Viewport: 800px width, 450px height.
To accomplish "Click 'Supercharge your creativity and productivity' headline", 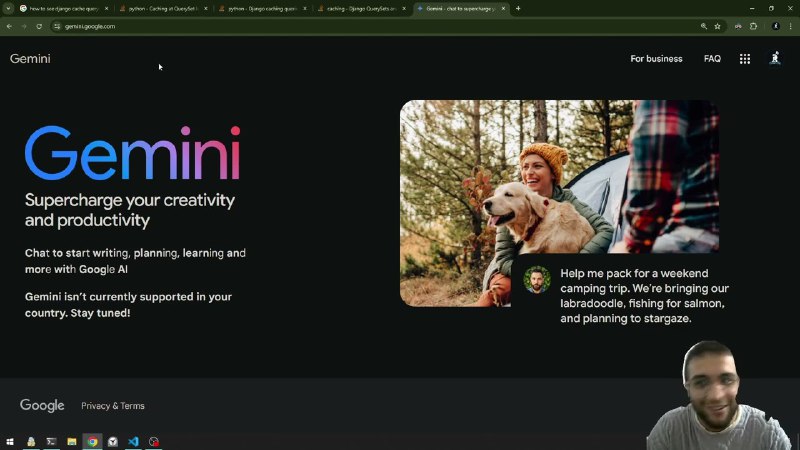I will (130, 210).
